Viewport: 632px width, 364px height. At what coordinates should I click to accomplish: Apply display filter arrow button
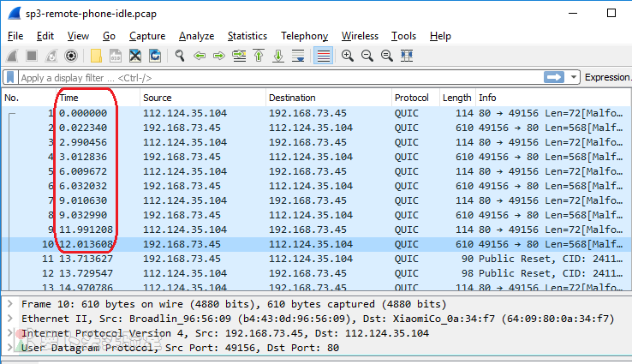[x=555, y=77]
